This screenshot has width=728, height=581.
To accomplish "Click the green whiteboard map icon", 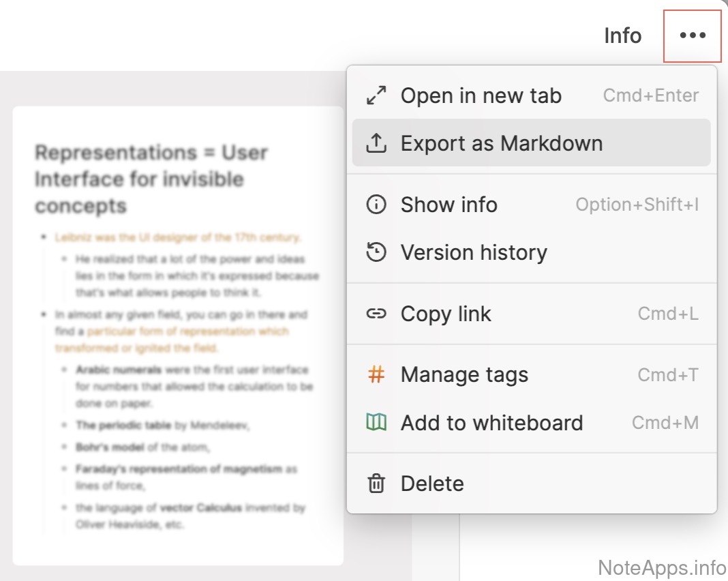I will click(376, 423).
